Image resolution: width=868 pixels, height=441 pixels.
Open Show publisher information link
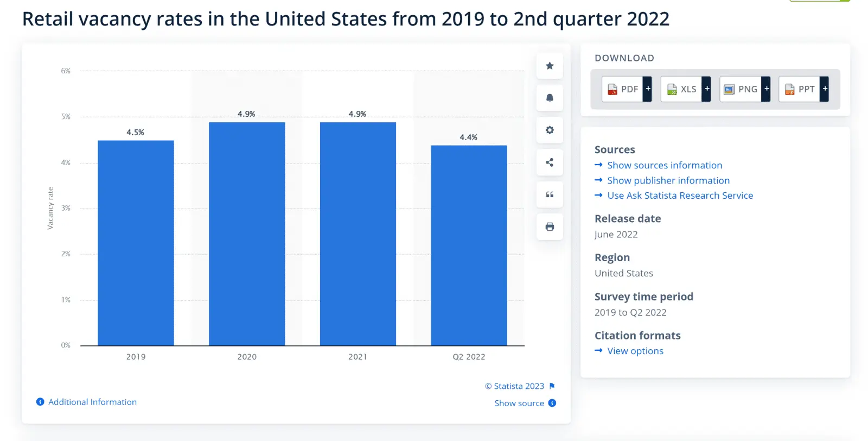668,180
